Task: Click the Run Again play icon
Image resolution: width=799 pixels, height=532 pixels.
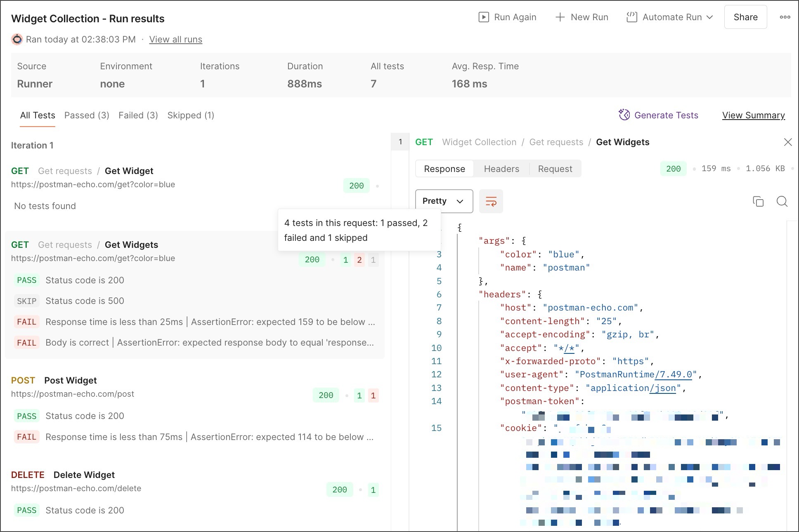Action: tap(483, 17)
